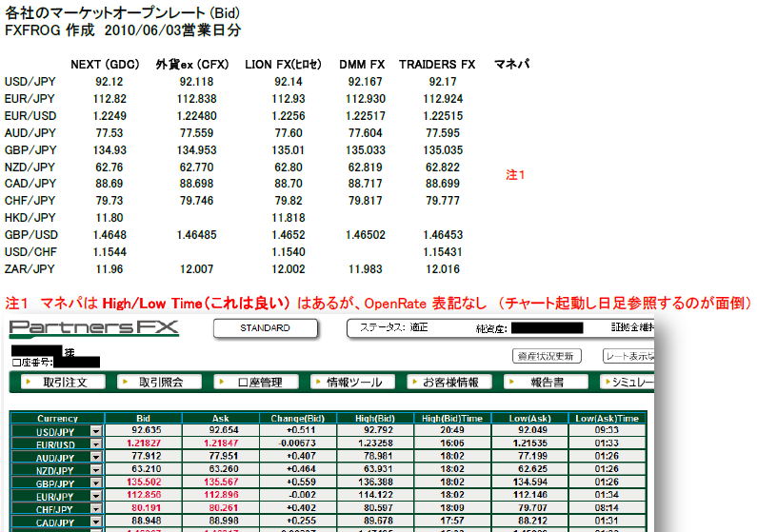The width and height of the screenshot is (757, 532).
Task: Open the NZD/JPY currency dropdown arrow
Action: tap(96, 470)
